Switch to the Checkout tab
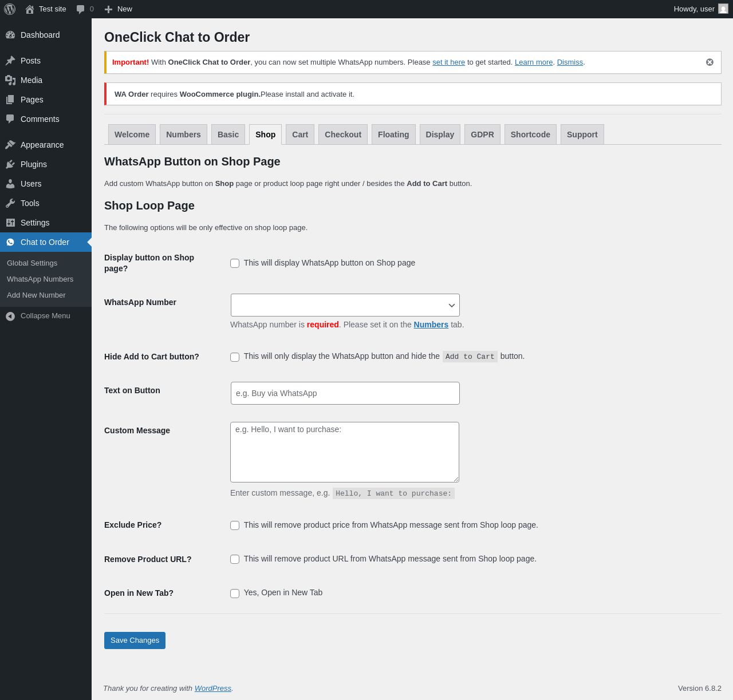The width and height of the screenshot is (733, 700). point(343,135)
